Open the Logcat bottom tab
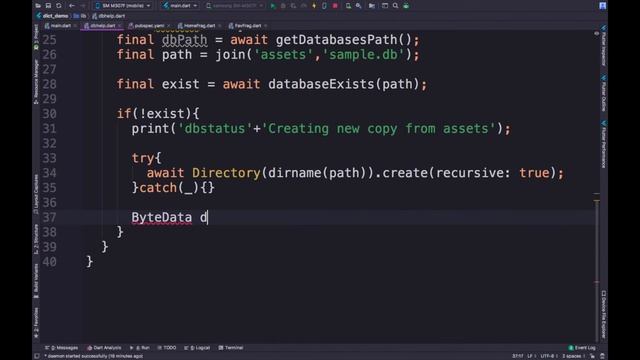The width and height of the screenshot is (640, 360). pyautogui.click(x=197, y=348)
